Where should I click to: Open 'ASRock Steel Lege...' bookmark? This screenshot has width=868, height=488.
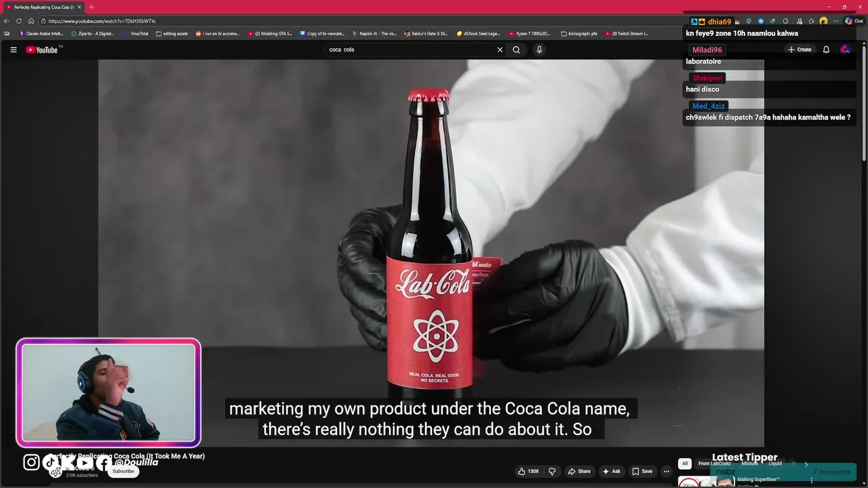point(478,33)
